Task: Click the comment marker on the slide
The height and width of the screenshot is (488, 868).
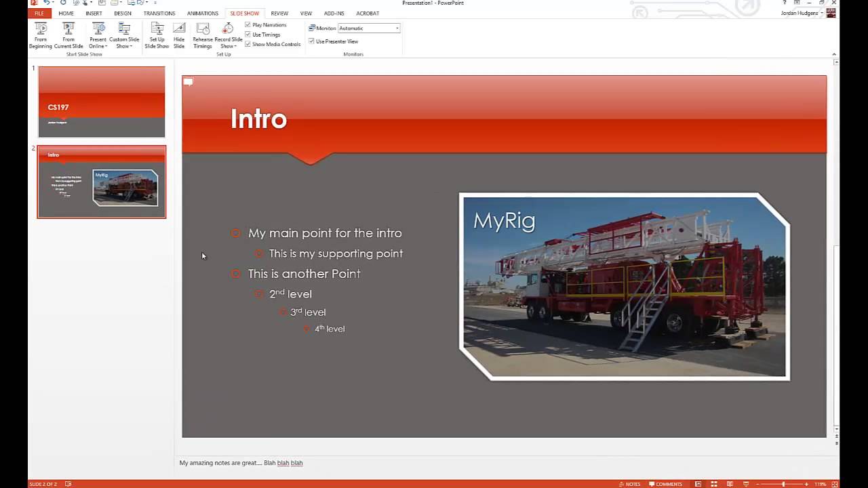Action: pyautogui.click(x=189, y=82)
